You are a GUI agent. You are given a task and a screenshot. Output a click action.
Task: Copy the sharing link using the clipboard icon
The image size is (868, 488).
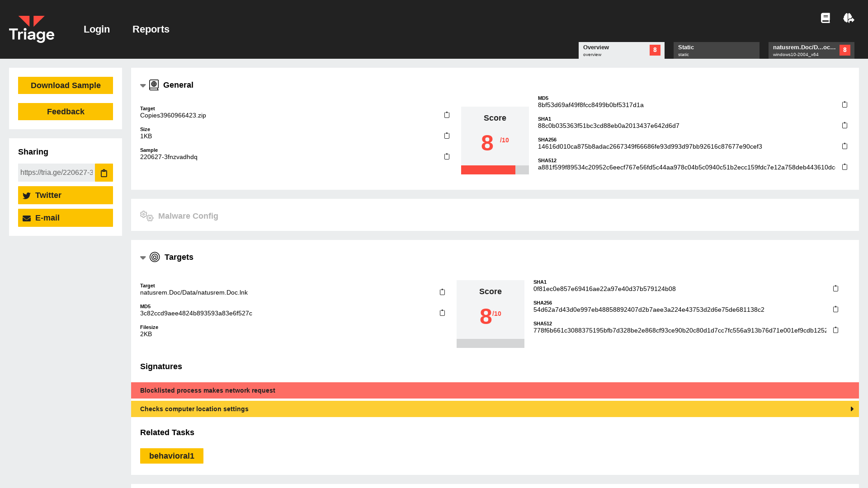click(x=104, y=173)
